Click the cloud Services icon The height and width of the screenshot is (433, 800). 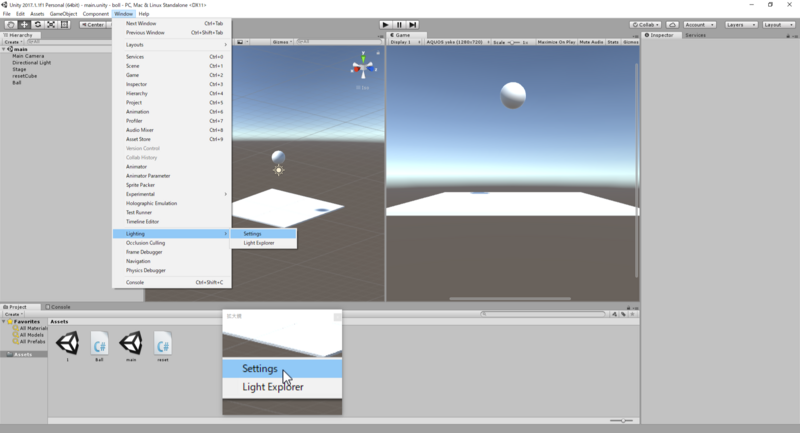[x=672, y=24]
